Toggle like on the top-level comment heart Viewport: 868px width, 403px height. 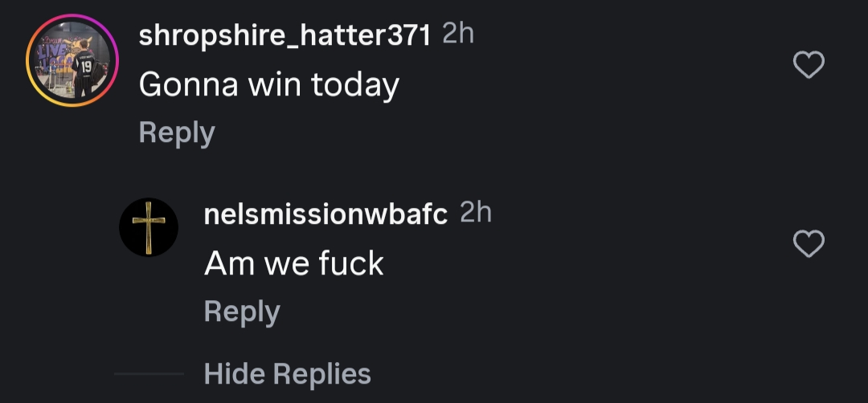pos(809,65)
